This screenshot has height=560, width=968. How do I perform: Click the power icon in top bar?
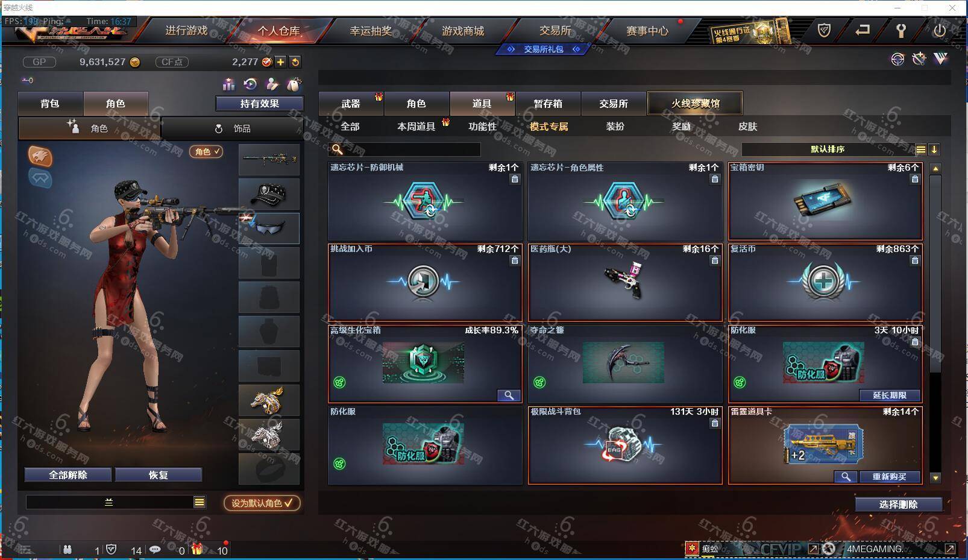[939, 30]
